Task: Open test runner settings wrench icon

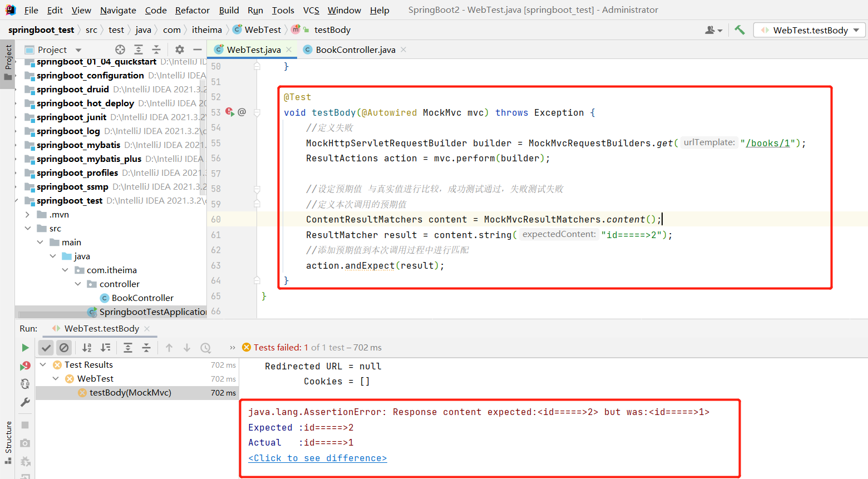Action: 25,402
